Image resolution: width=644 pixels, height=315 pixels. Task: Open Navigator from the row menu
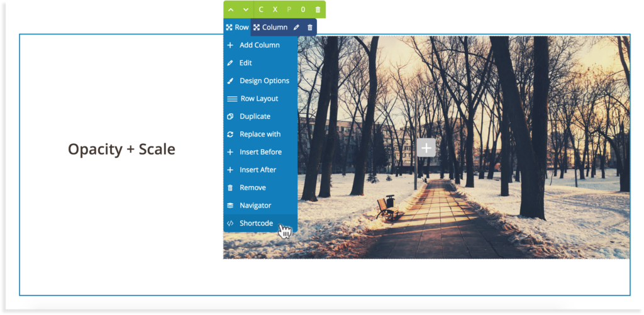point(260,206)
